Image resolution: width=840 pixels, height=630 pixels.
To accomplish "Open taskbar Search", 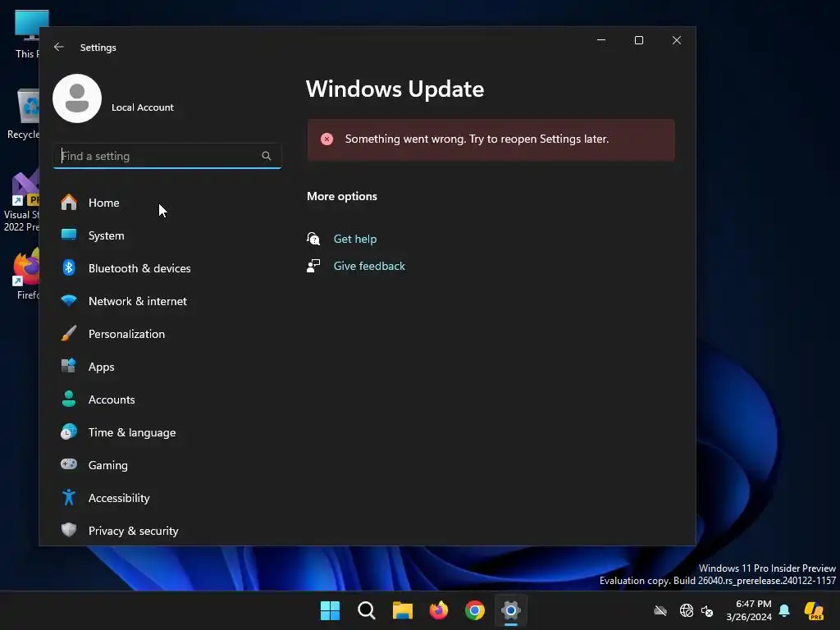I will point(367,610).
